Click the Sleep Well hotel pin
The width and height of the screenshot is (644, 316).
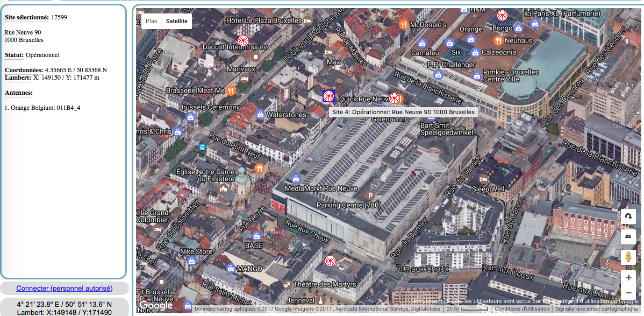(x=484, y=179)
